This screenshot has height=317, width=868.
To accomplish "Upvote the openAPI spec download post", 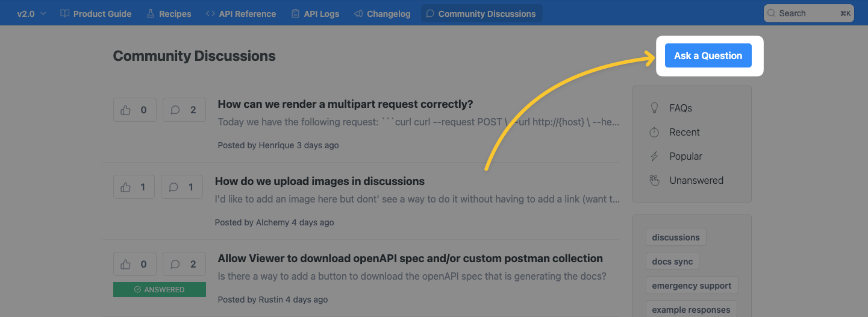I will tap(134, 264).
